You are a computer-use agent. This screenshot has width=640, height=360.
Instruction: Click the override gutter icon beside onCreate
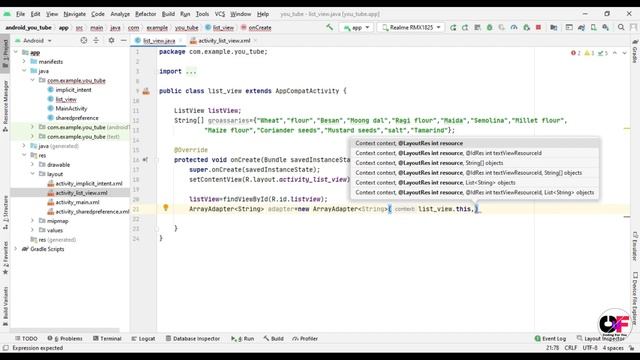(145, 160)
